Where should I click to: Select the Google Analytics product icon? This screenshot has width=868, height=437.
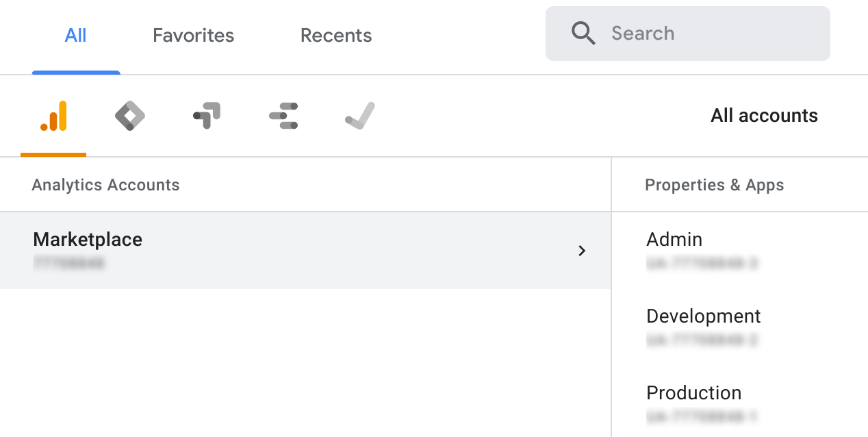pos(53,116)
